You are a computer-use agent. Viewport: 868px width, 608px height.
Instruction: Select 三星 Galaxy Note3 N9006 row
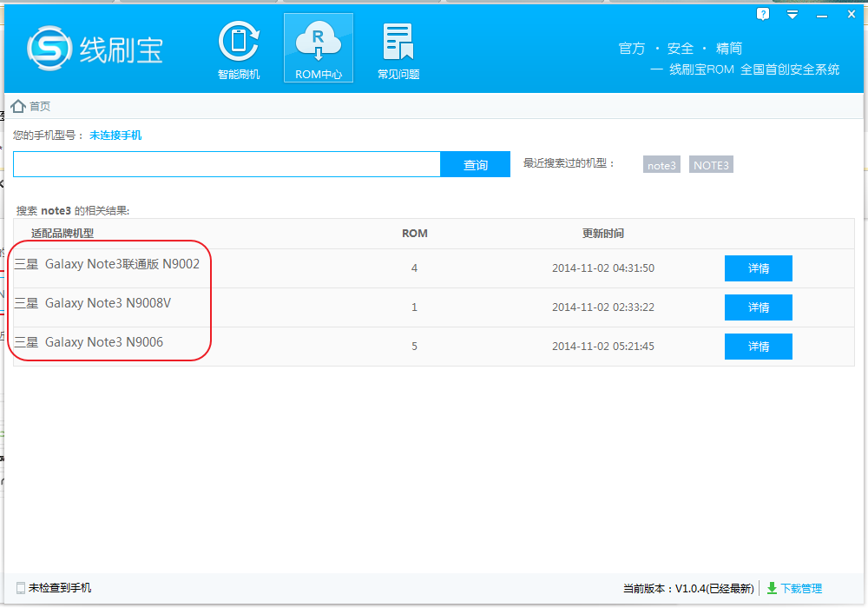(x=433, y=347)
